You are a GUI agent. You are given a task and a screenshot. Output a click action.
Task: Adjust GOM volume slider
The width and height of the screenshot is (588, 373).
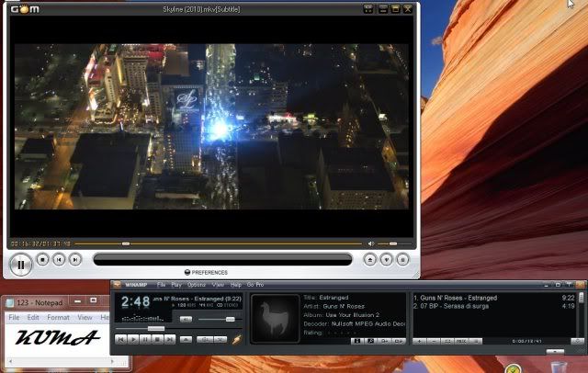point(393,243)
